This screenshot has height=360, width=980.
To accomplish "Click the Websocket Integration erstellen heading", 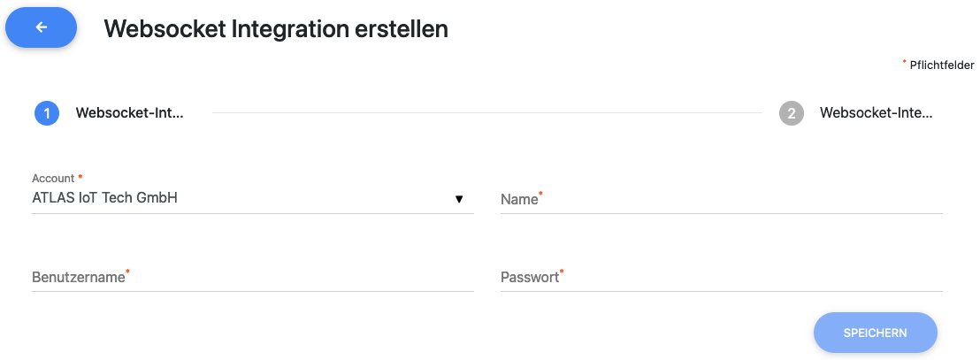I will click(276, 29).
